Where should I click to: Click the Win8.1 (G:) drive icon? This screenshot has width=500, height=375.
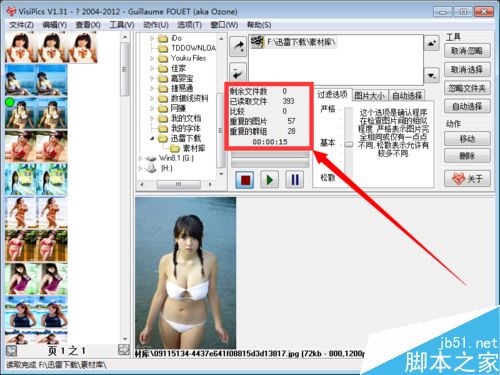pos(151,158)
